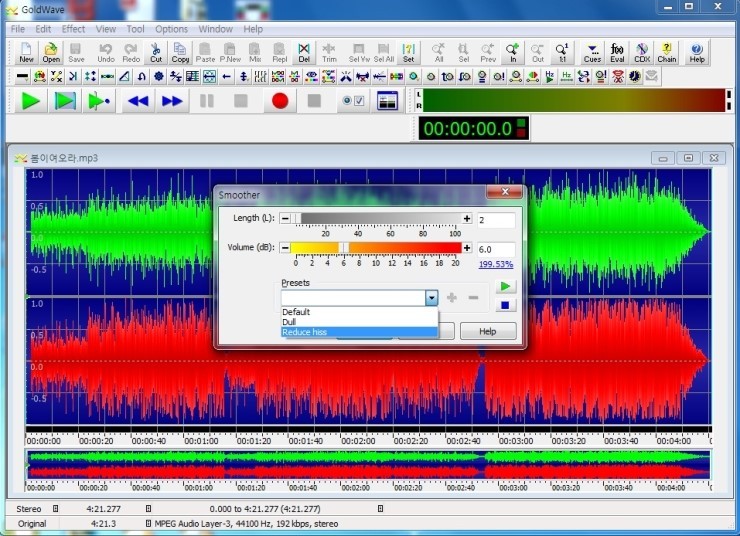Cut selection with the scissors icon
The image size is (740, 536).
(x=156, y=52)
